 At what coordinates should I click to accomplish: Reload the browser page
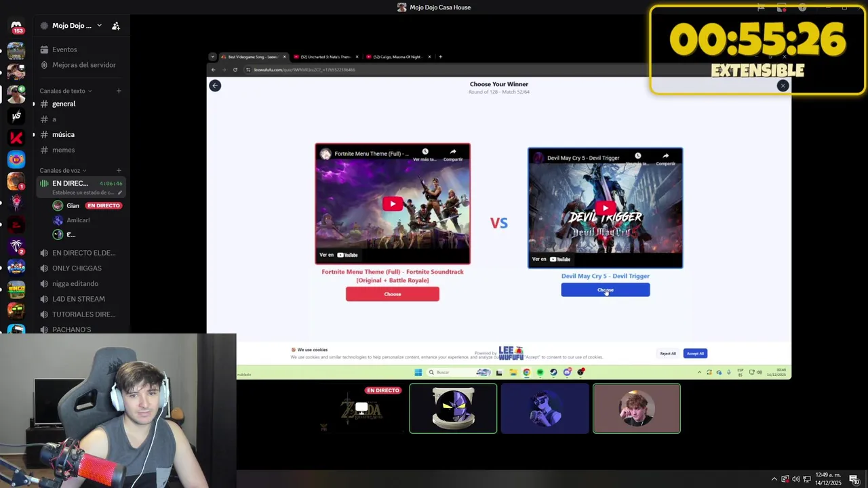tap(235, 70)
